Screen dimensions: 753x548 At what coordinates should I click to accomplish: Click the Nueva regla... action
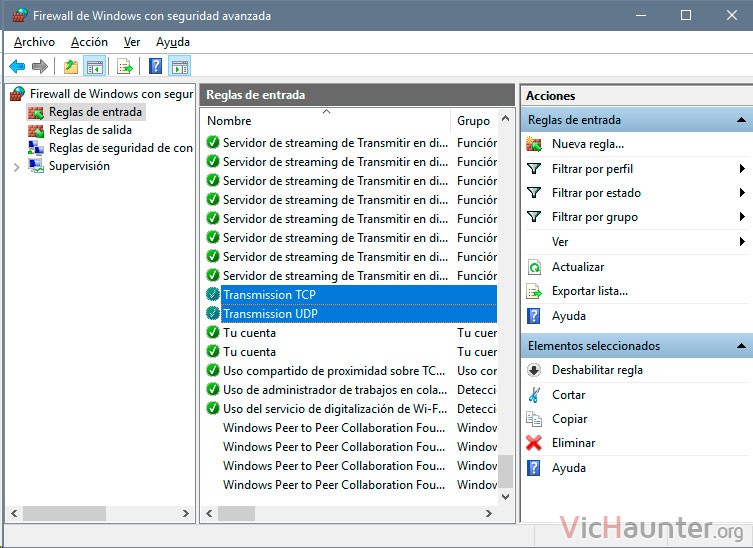tap(588, 144)
